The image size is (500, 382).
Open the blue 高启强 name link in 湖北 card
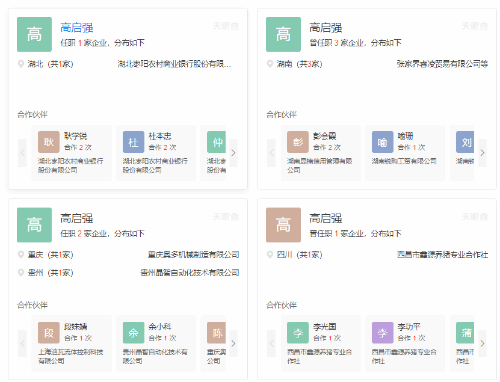coord(77,28)
